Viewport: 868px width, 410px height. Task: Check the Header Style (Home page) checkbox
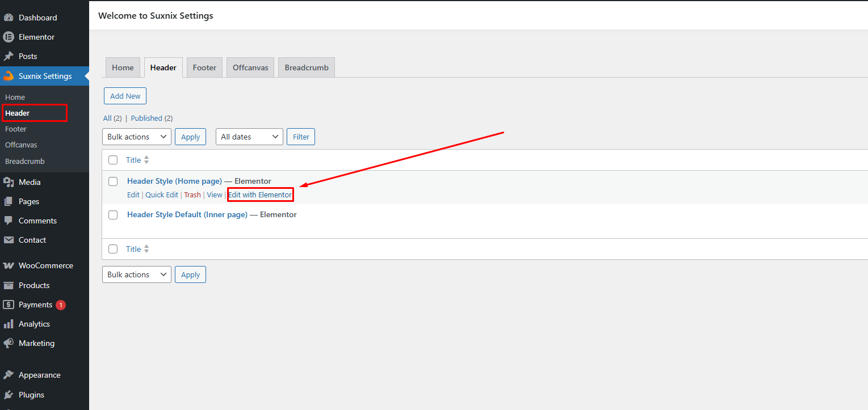pos(113,181)
